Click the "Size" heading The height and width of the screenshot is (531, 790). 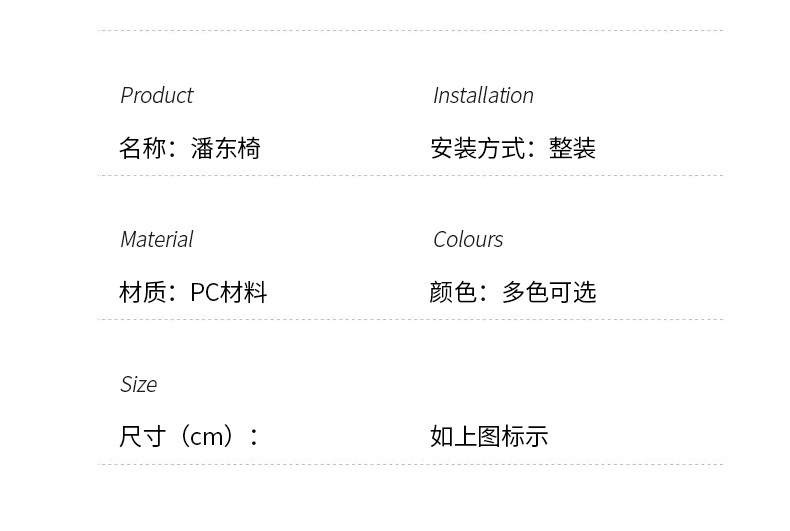pyautogui.click(x=138, y=384)
